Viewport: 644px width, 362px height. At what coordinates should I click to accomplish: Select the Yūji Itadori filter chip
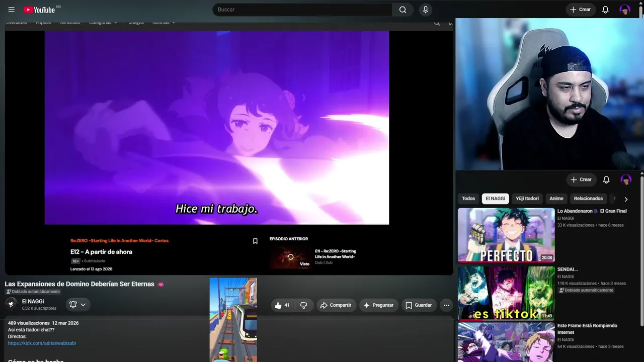(527, 199)
